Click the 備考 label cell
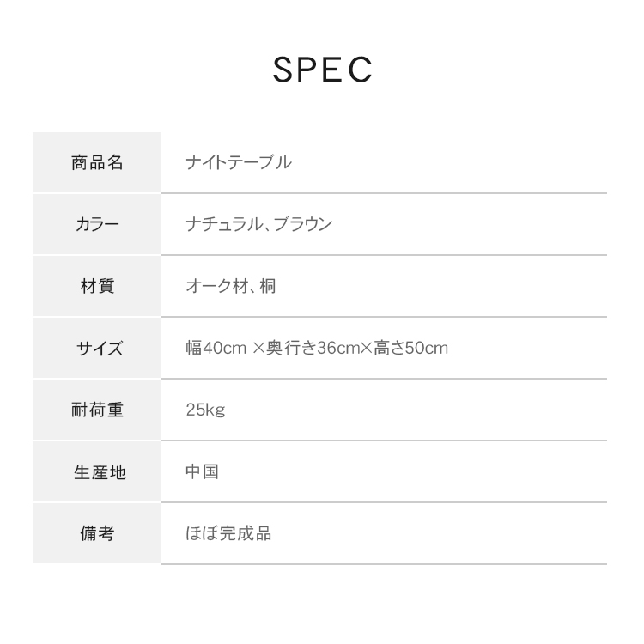Screen dimensions: 644x644 tap(97, 533)
